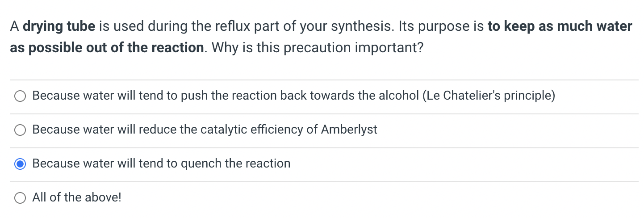The height and width of the screenshot is (218, 644).
Task: Choose the Amberlyst catalytic efficiency radio button
Action: [20, 130]
